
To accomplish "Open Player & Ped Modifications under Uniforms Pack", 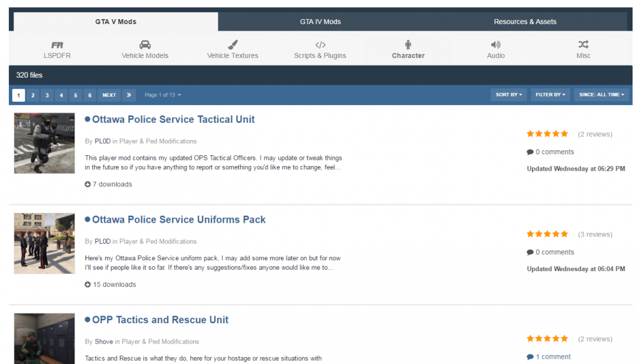I will pyautogui.click(x=158, y=241).
